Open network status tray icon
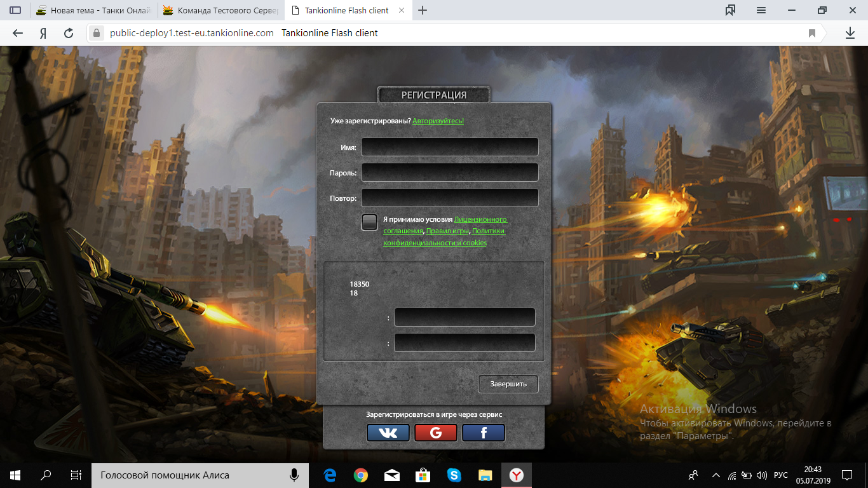The width and height of the screenshot is (868, 488). (732, 475)
